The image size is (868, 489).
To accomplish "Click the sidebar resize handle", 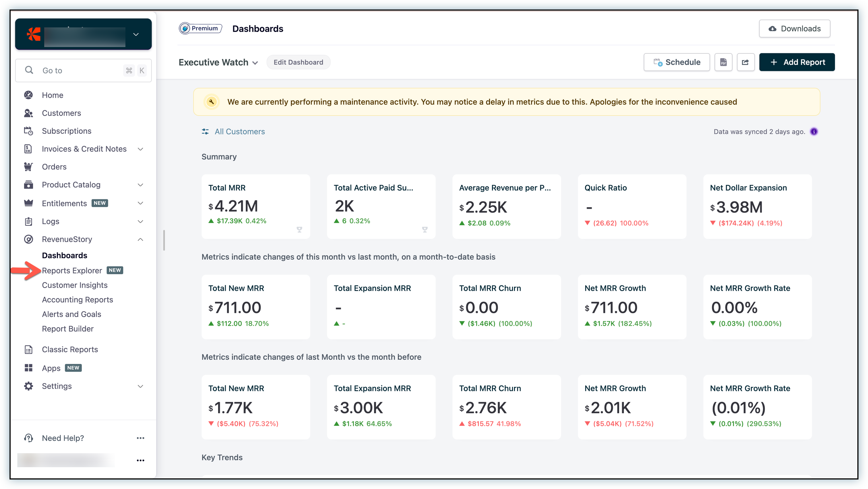I will coord(164,240).
